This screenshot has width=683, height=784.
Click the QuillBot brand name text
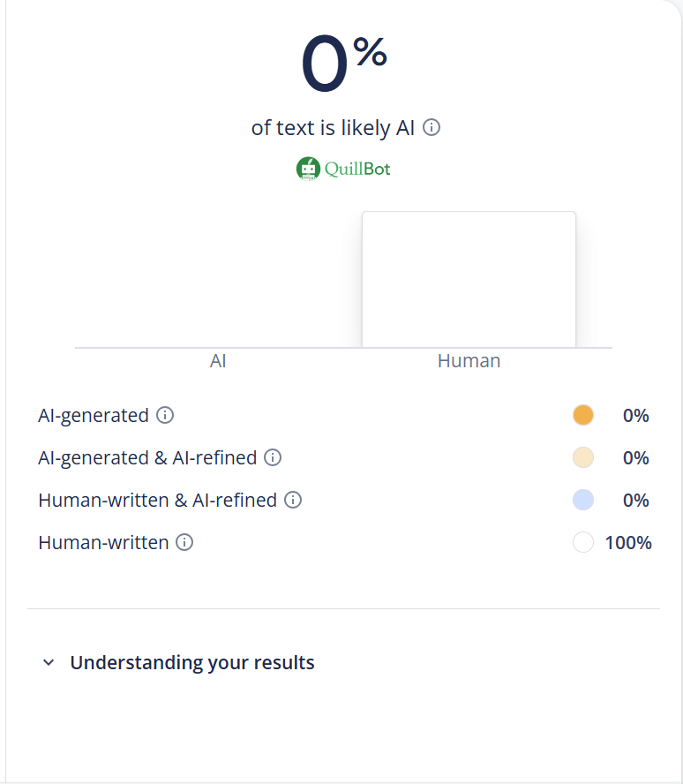(x=357, y=169)
